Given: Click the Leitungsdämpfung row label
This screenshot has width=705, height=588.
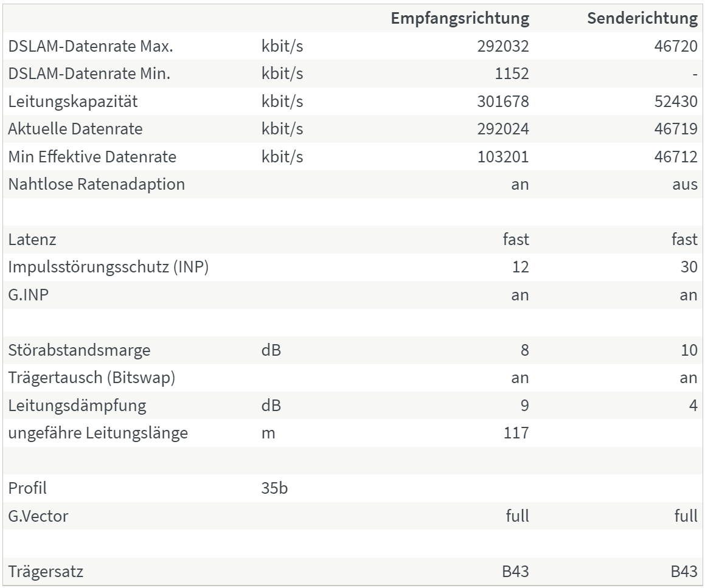Looking at the screenshot, I should 77,406.
